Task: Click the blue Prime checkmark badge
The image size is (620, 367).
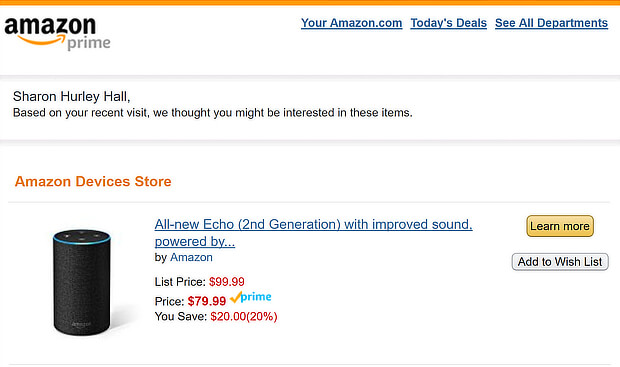Action: pos(250,297)
